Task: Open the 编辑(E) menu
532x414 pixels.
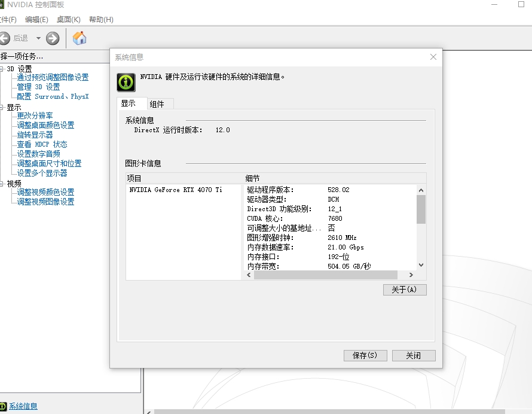Action: [36, 20]
